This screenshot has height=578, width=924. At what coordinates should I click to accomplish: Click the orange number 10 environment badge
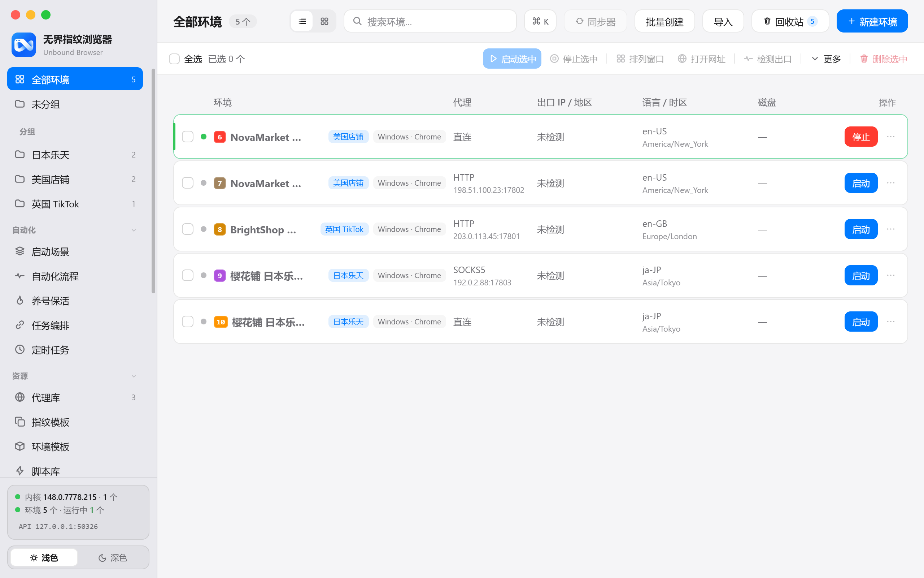click(x=221, y=322)
